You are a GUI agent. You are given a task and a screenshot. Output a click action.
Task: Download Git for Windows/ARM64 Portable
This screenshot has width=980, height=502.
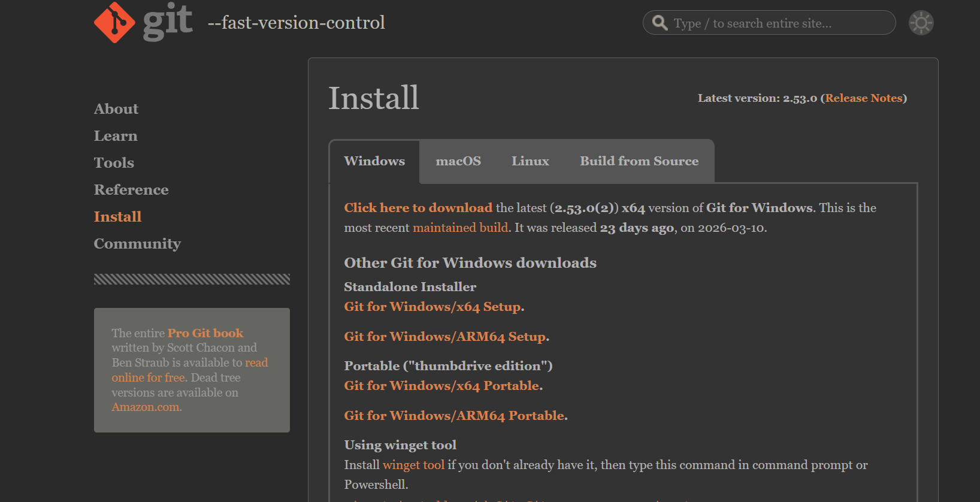pyautogui.click(x=455, y=416)
